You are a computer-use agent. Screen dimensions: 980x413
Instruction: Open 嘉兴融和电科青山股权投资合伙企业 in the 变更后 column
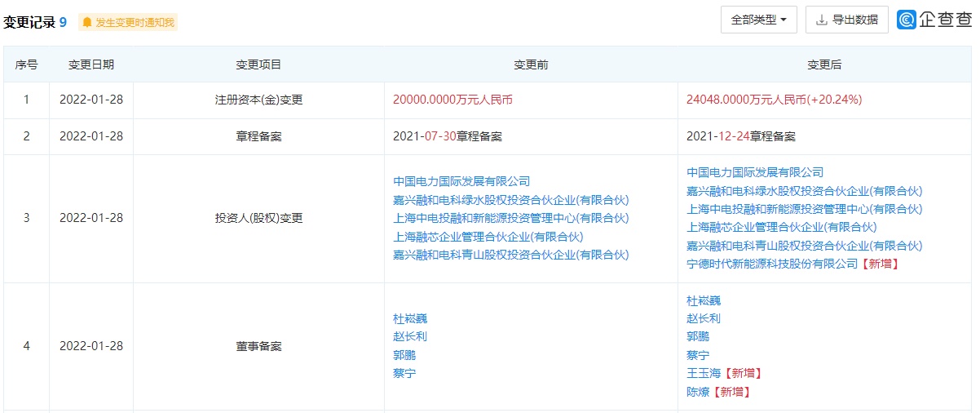tap(804, 246)
